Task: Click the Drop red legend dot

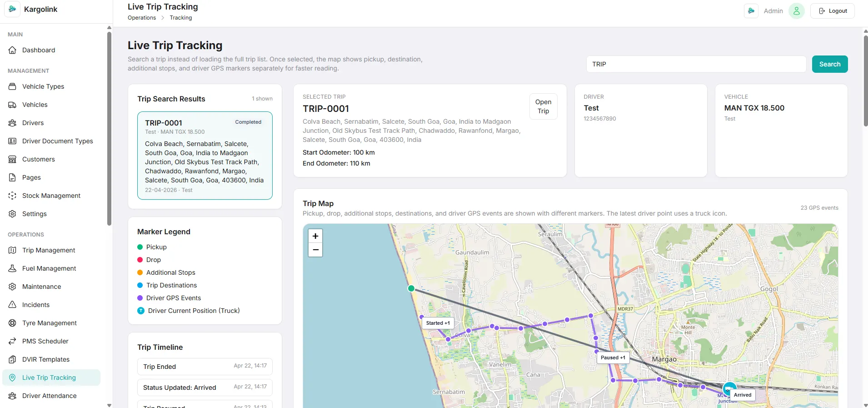Action: (140, 260)
